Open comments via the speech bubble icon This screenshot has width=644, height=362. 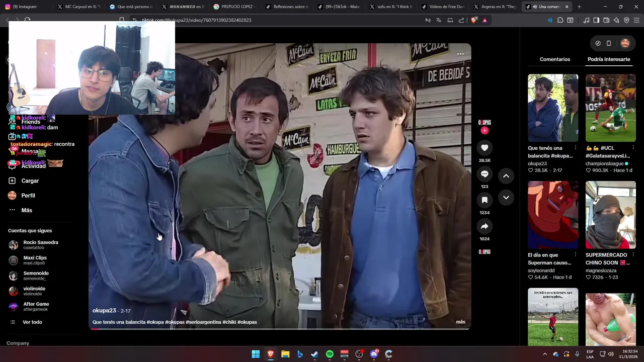[x=485, y=173]
